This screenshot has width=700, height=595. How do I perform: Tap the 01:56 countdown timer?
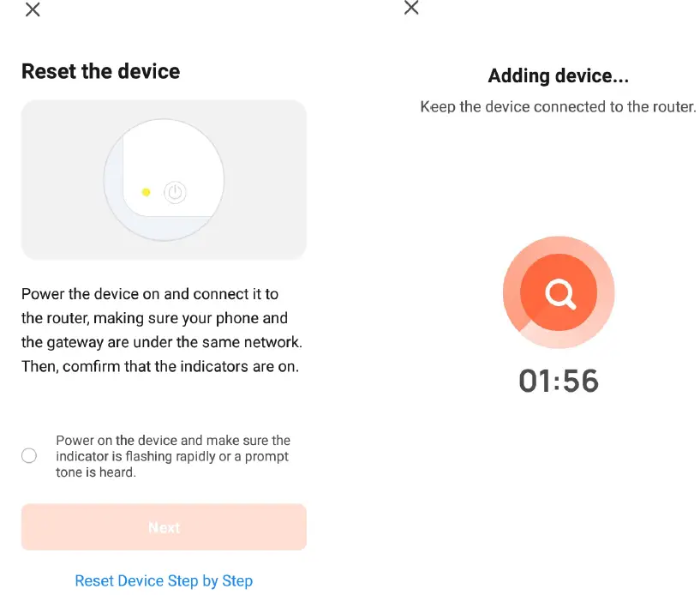[559, 381]
